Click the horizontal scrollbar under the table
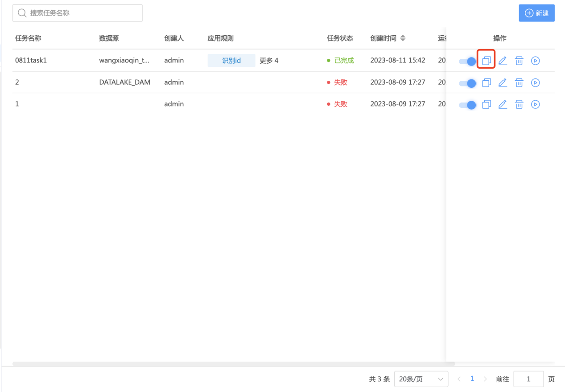This screenshot has height=392, width=565. point(234,364)
